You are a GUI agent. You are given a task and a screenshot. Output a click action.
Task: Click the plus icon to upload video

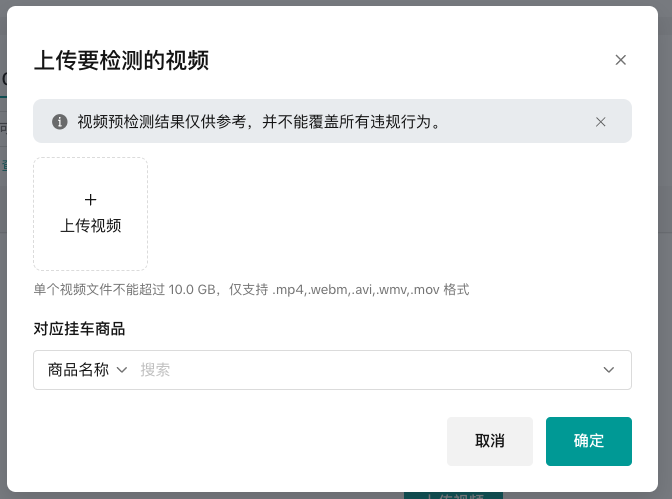tap(91, 200)
